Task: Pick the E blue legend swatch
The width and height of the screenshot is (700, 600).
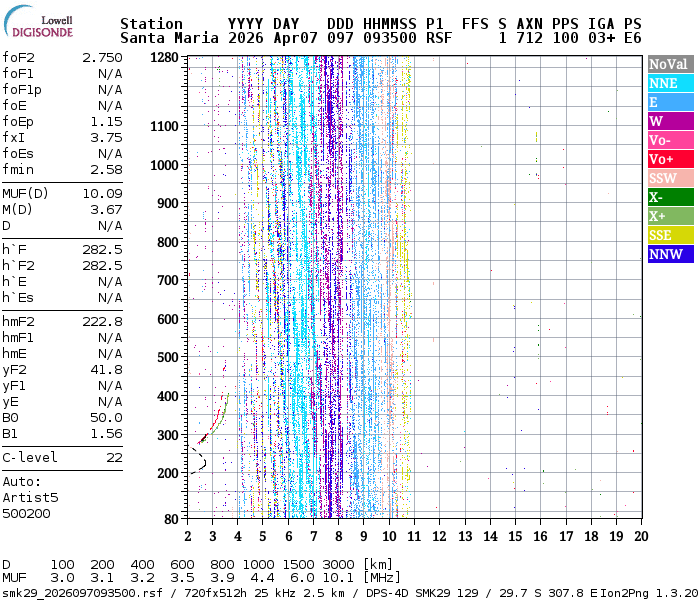Action: click(667, 102)
